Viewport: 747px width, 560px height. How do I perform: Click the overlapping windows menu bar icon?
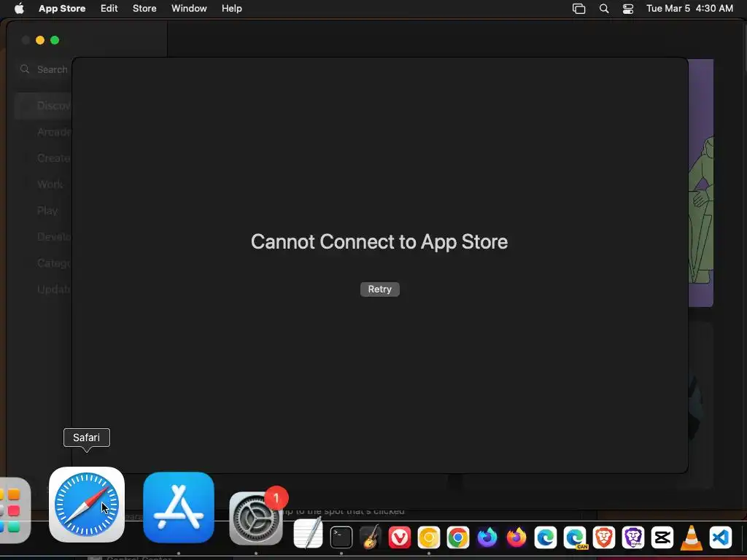click(578, 9)
